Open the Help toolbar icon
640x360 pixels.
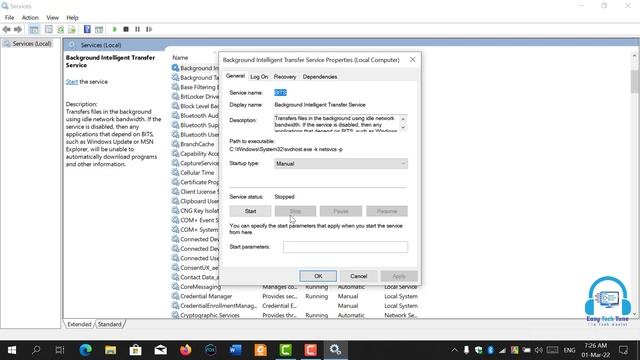87,29
